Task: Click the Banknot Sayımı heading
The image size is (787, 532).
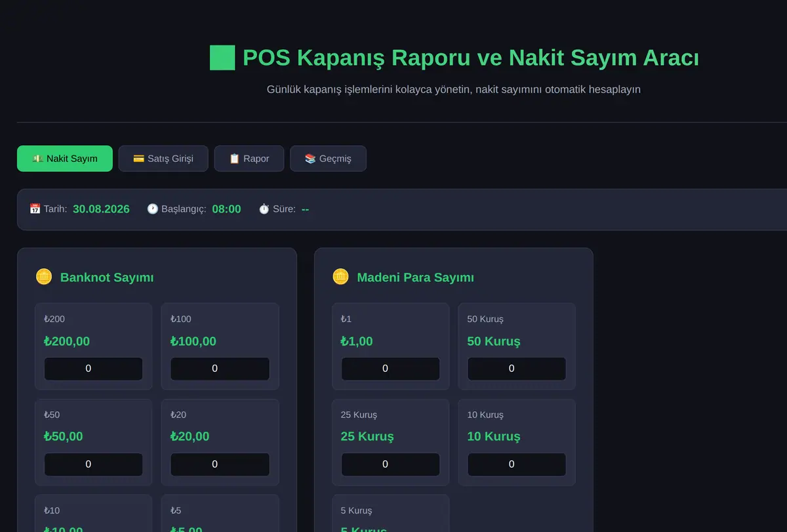Action: click(107, 277)
